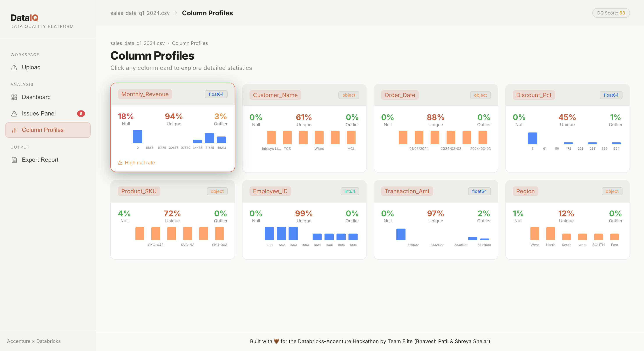Click the Issues Panel warning triangle icon
This screenshot has height=351, width=644.
[x=14, y=114]
